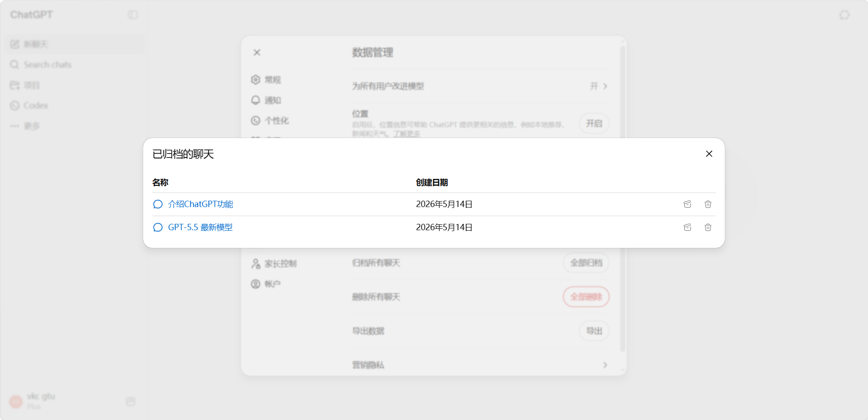This screenshot has width=868, height=420.
Task: Open 项目 in the sidebar
Action: (x=75, y=85)
